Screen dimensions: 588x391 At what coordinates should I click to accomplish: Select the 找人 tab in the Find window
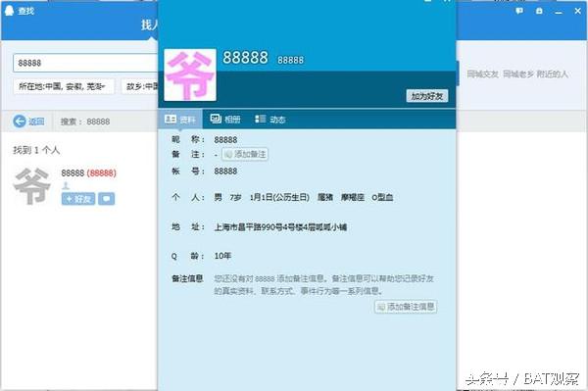[x=149, y=24]
